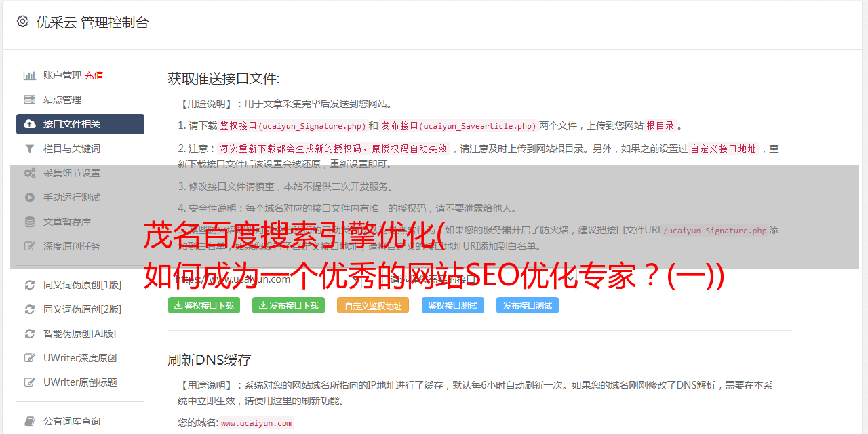Click the gears icon beside 采集细节设置
This screenshot has height=434, width=868.
pos(30,173)
